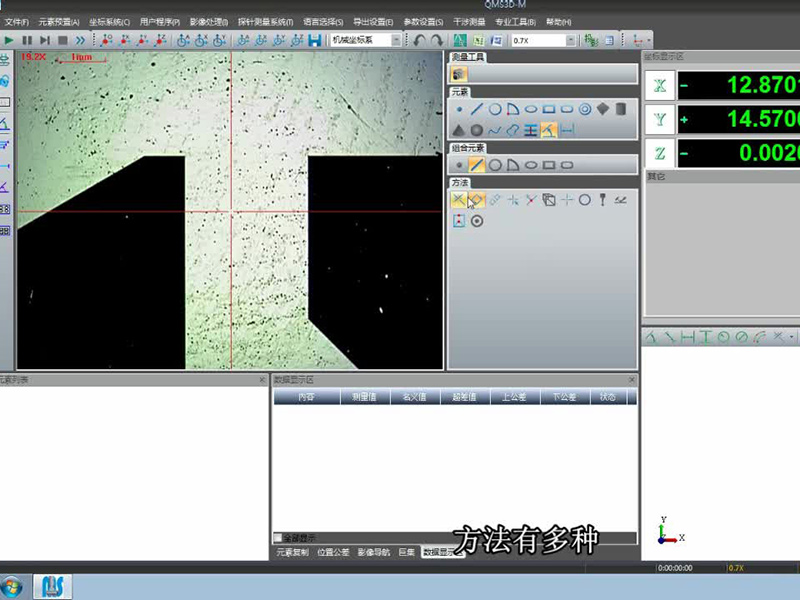Select the Point element tool
The image size is (800, 600).
tap(459, 109)
